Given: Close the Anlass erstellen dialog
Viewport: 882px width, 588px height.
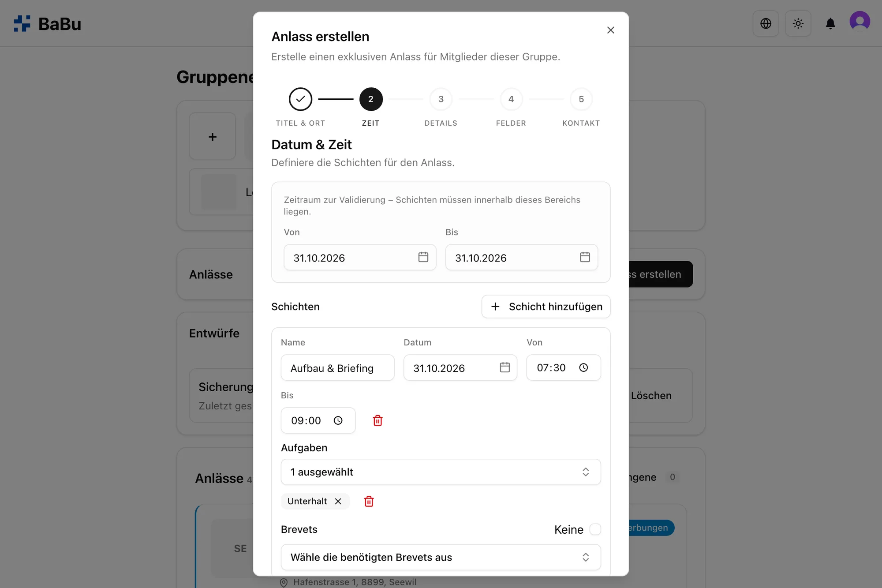Looking at the screenshot, I should [610, 30].
